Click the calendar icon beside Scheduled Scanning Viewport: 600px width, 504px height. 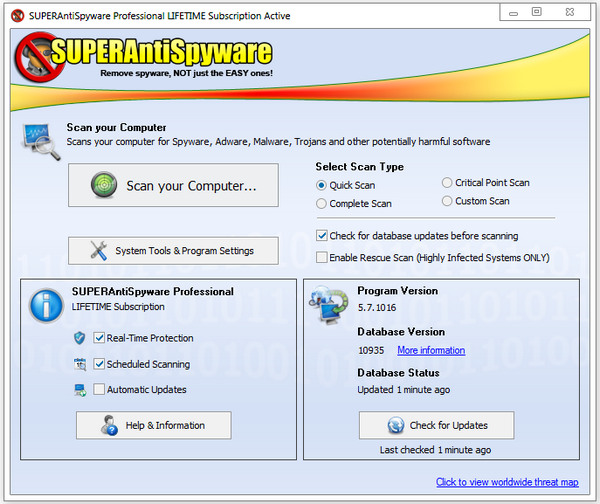coord(80,364)
